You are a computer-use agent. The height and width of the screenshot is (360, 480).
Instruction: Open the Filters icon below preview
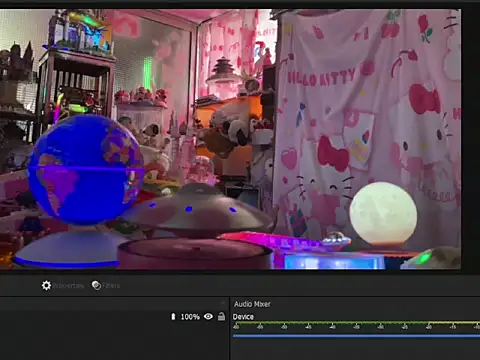pos(96,285)
